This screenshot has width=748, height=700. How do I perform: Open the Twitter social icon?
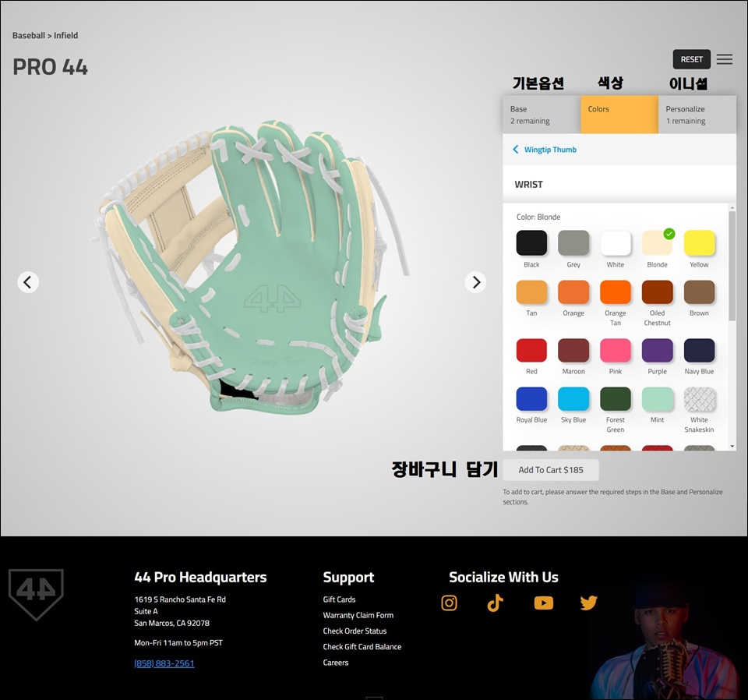click(x=589, y=603)
